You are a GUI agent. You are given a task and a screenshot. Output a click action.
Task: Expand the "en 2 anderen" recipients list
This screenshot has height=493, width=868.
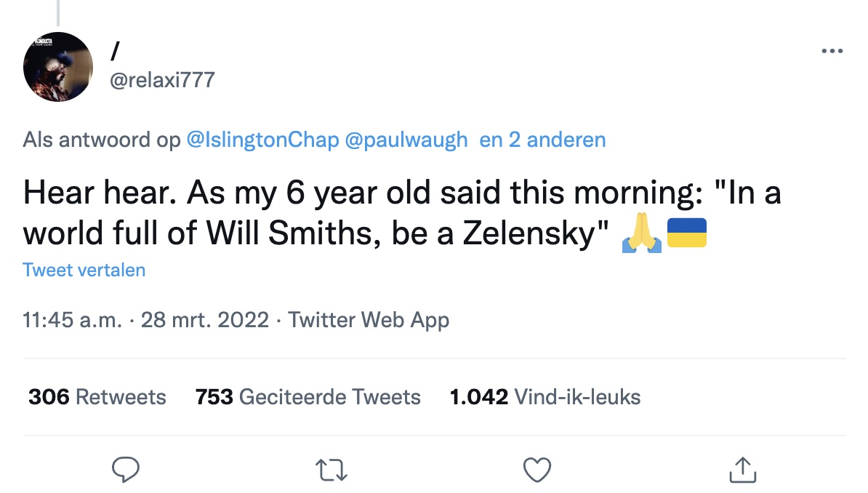[542, 140]
